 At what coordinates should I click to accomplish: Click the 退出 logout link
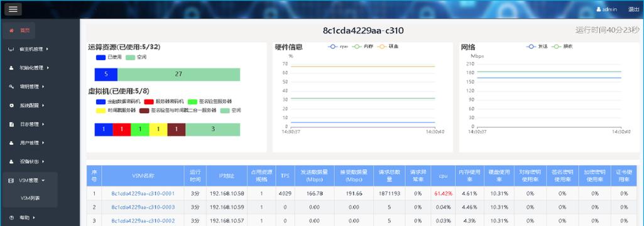(x=633, y=9)
